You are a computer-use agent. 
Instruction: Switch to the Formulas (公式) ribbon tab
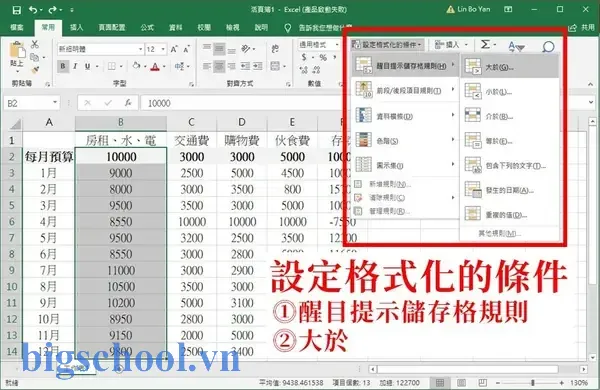tap(147, 27)
